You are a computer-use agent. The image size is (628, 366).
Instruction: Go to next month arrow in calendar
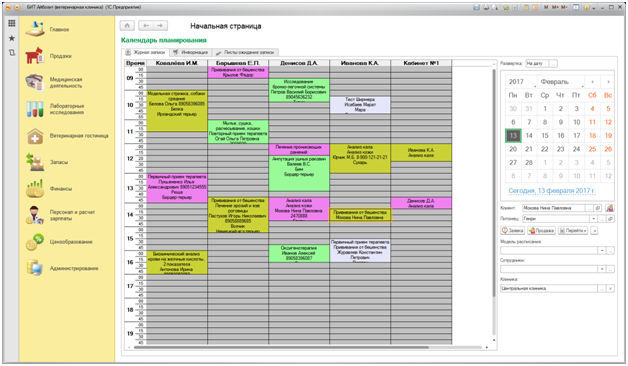608,82
